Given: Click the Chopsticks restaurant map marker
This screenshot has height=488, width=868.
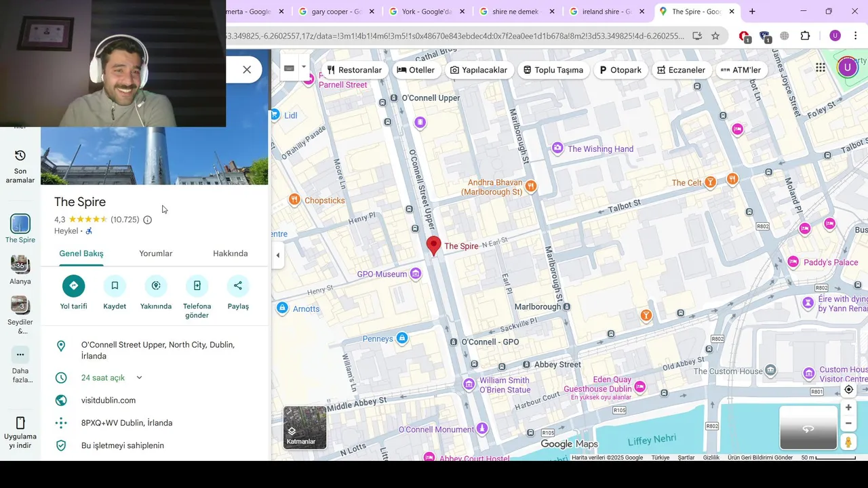Looking at the screenshot, I should coord(294,199).
